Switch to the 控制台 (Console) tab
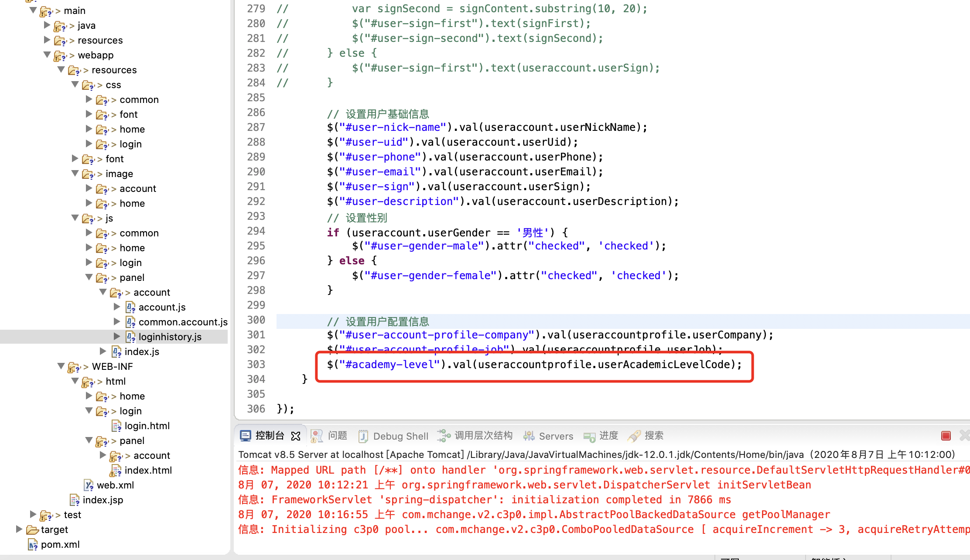The image size is (970, 560). coord(270,435)
